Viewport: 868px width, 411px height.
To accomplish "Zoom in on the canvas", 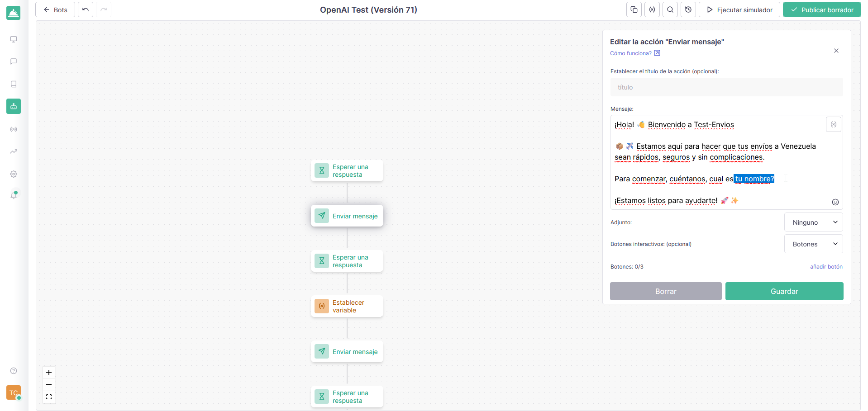I will [x=49, y=373].
